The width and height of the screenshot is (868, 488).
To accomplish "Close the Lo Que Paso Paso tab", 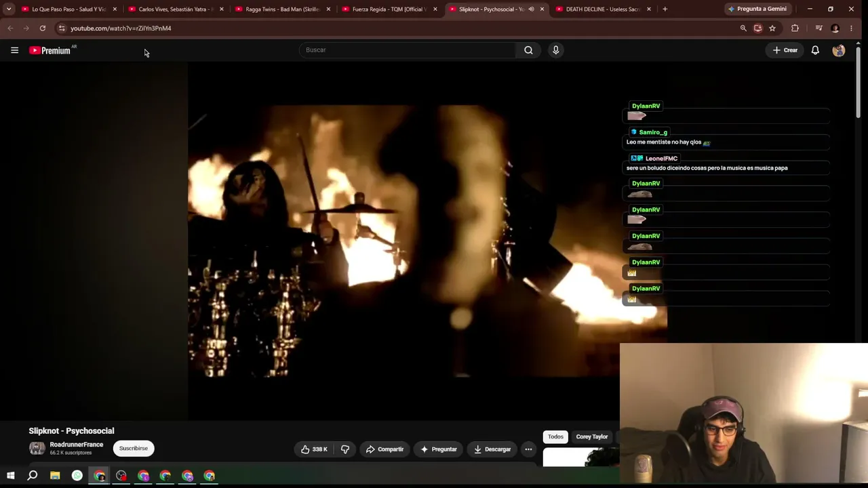I will pyautogui.click(x=115, y=9).
